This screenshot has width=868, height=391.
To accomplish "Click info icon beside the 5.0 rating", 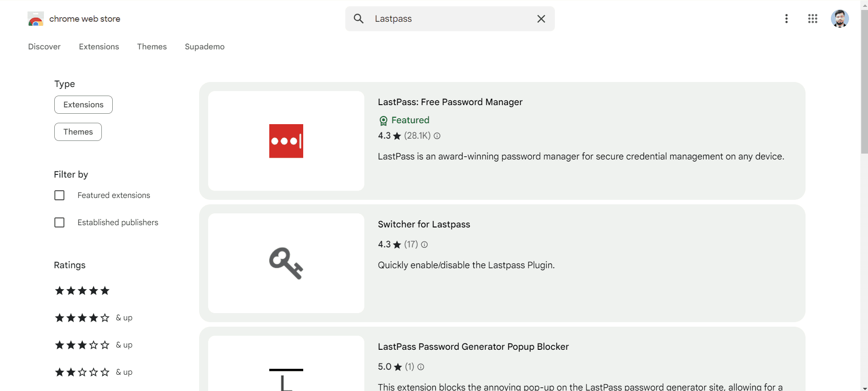I will click(x=421, y=367).
